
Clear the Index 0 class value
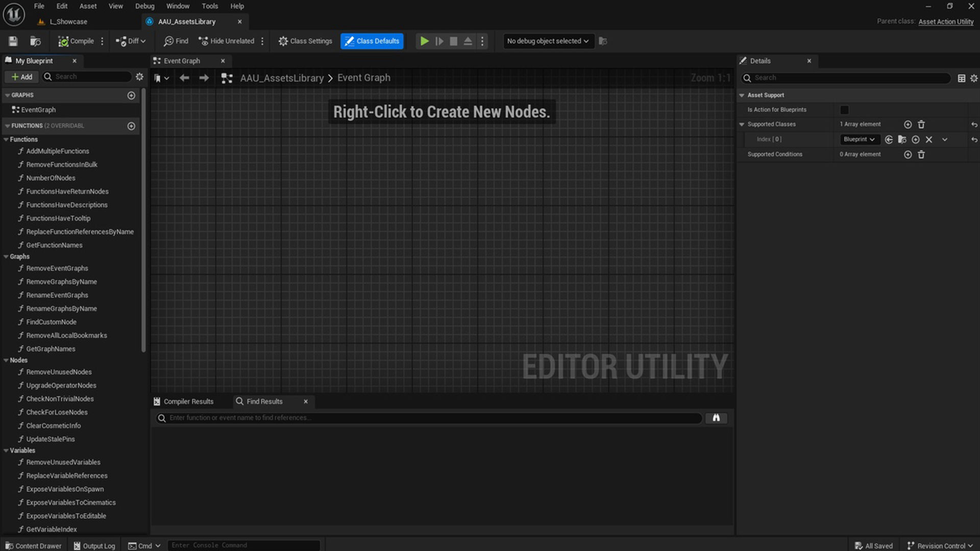point(929,139)
